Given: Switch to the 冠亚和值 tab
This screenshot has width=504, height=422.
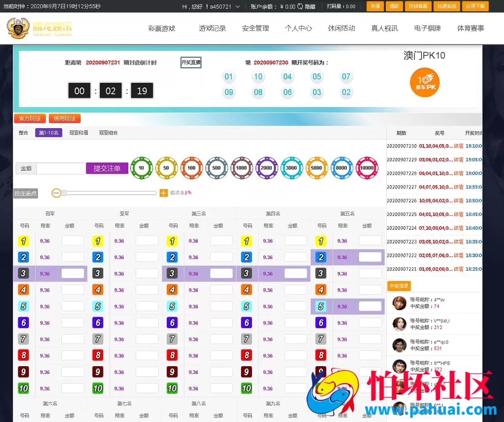Looking at the screenshot, I should point(79,133).
